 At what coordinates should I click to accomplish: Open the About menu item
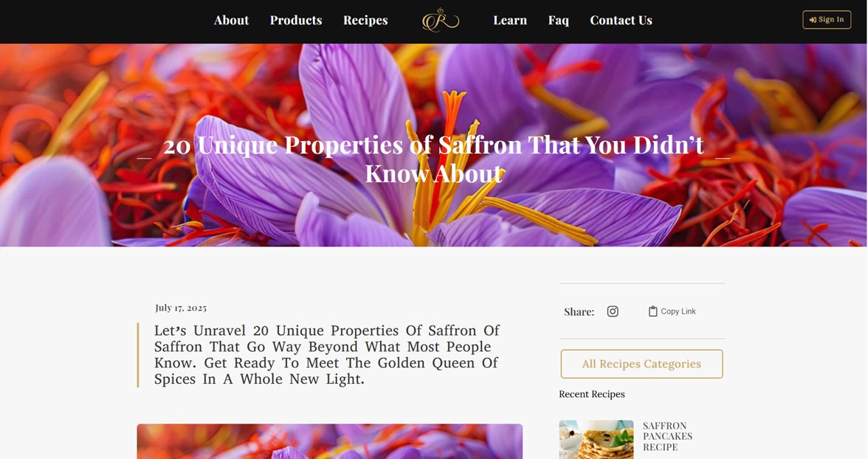[x=232, y=21]
